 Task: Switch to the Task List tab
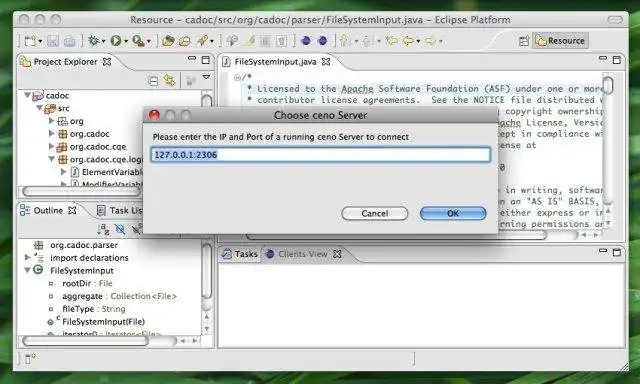[119, 211]
